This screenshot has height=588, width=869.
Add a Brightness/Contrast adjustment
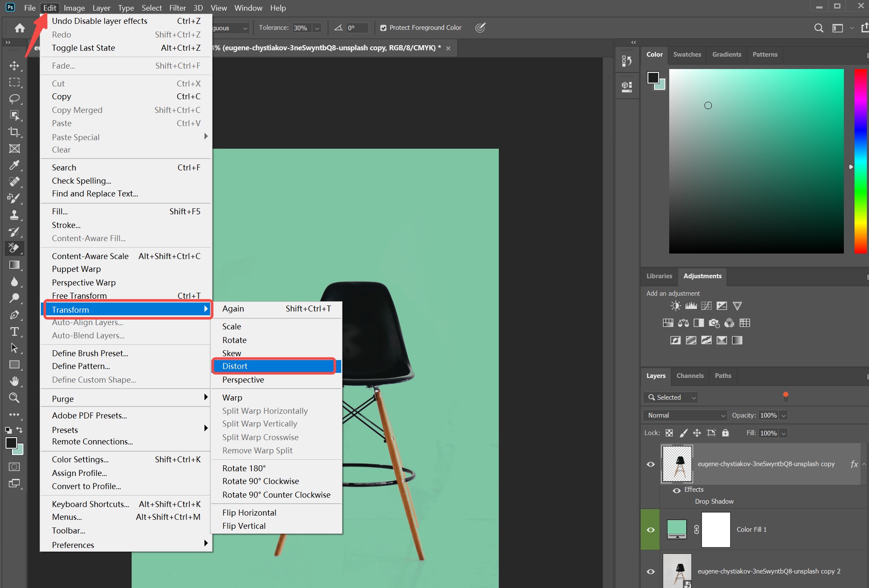click(676, 306)
